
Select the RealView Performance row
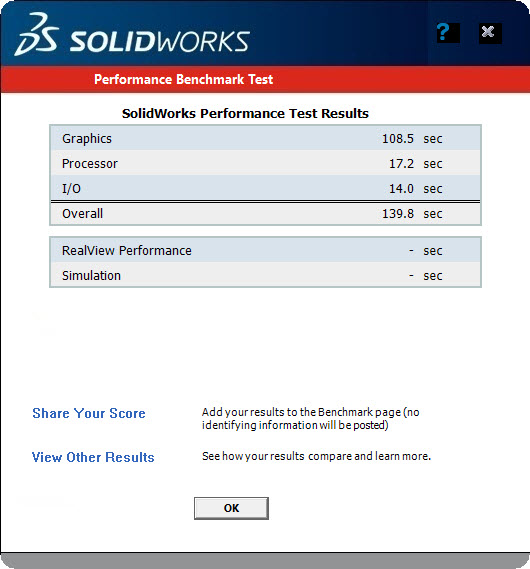[266, 250]
